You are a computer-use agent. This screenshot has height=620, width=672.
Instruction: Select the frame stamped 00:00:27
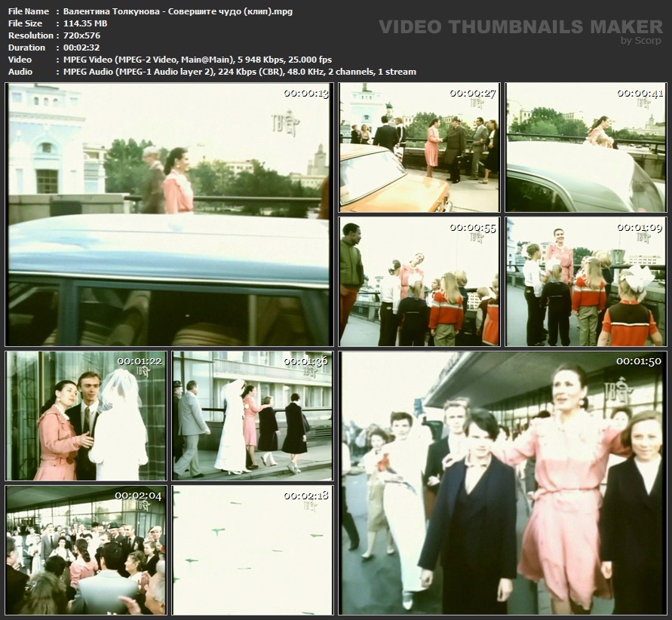pyautogui.click(x=419, y=147)
